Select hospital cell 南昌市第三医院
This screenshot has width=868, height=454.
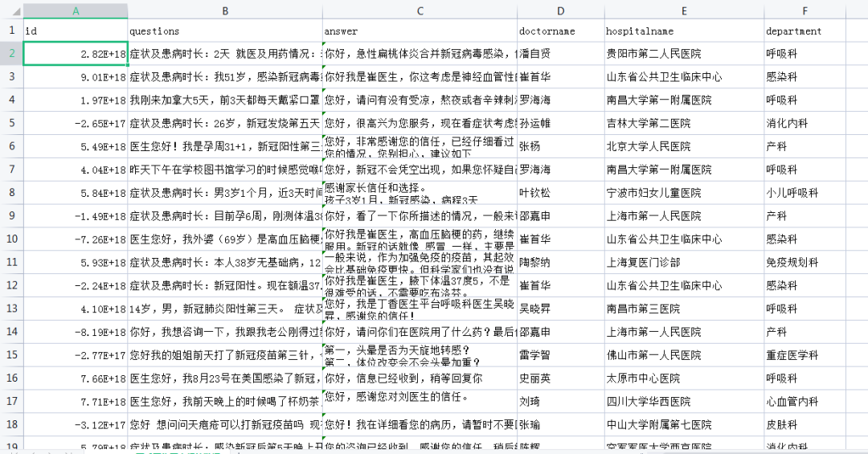click(x=684, y=309)
